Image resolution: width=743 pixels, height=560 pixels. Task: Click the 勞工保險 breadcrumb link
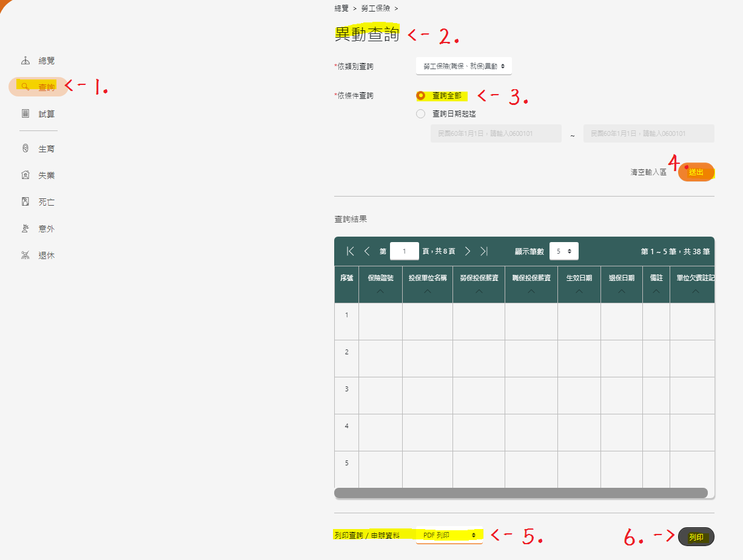pos(375,8)
